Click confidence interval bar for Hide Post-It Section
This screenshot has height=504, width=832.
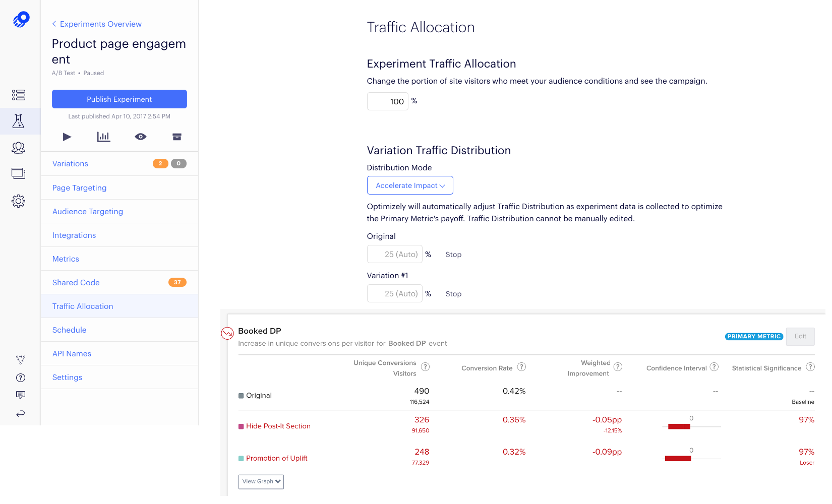(x=679, y=426)
